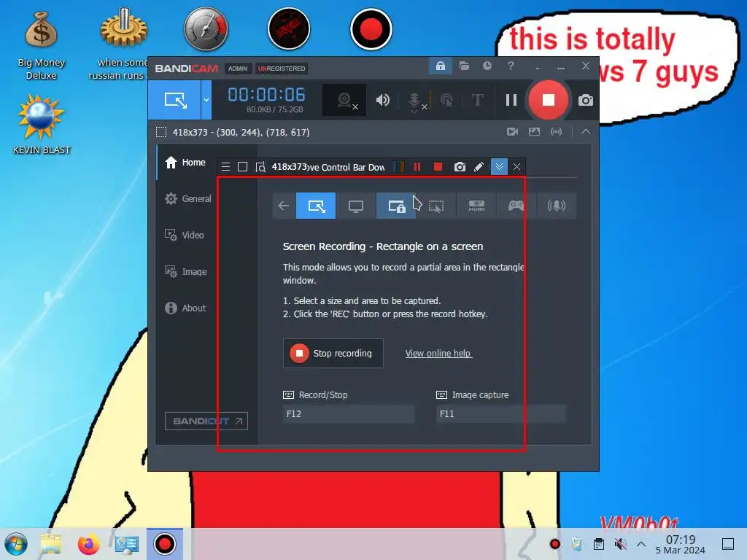This screenshot has height=560, width=747.
Task: Click the control bar fullscreen square icon
Action: pyautogui.click(x=242, y=167)
